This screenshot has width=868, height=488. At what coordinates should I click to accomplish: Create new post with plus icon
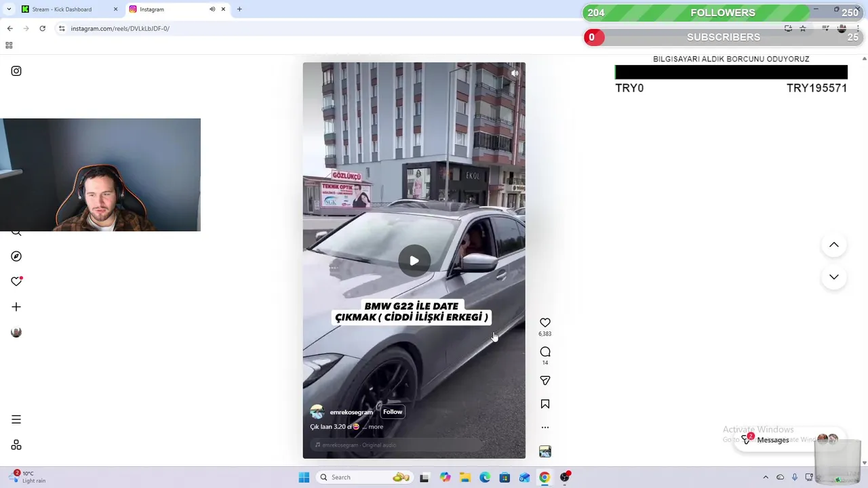click(x=16, y=307)
